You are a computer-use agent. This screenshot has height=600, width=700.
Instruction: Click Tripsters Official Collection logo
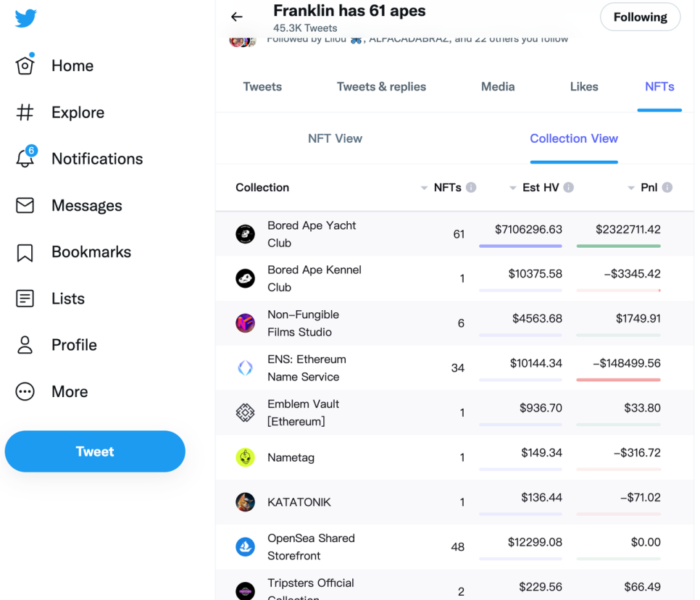click(x=245, y=591)
